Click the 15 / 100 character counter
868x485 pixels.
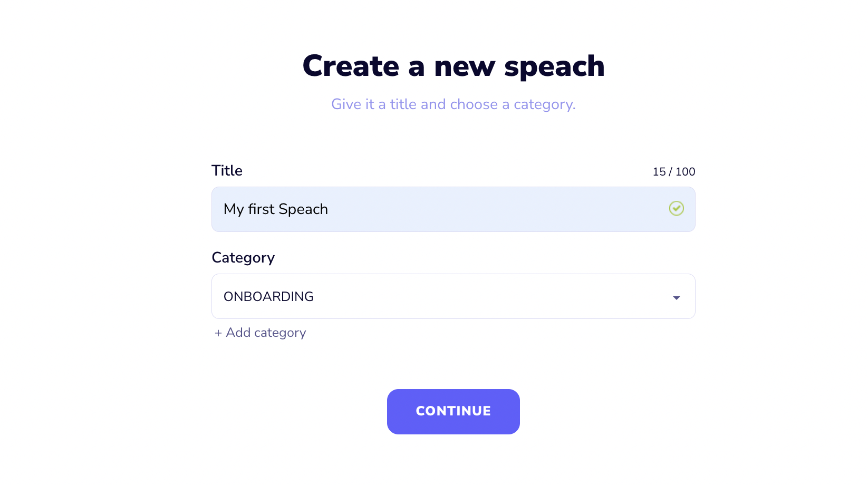[674, 172]
